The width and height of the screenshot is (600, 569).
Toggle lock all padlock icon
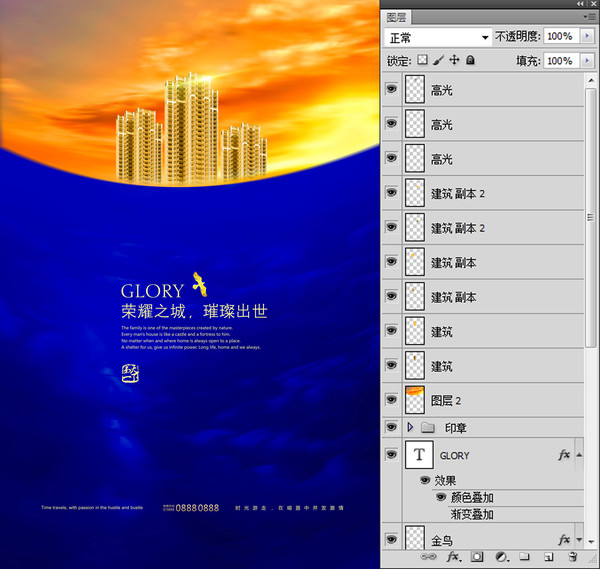[470, 60]
